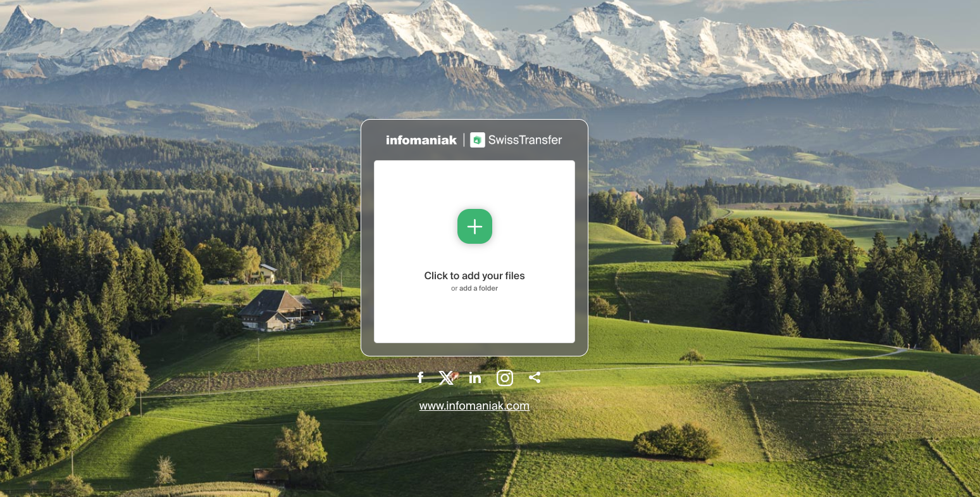Open the X (Twitter) social icon
This screenshot has height=497, width=980.
click(447, 378)
